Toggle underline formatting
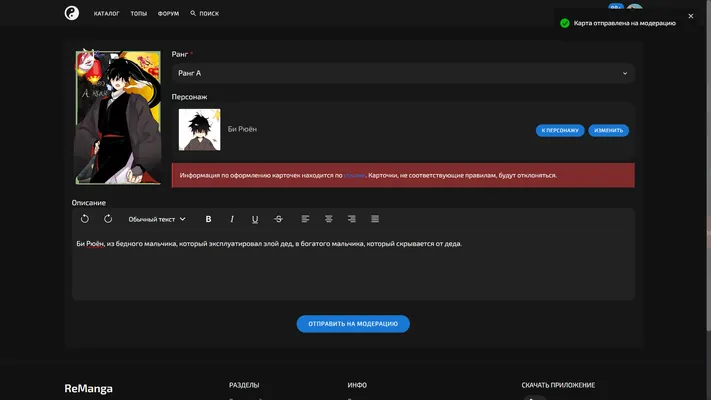This screenshot has height=400, width=711. pyautogui.click(x=255, y=219)
